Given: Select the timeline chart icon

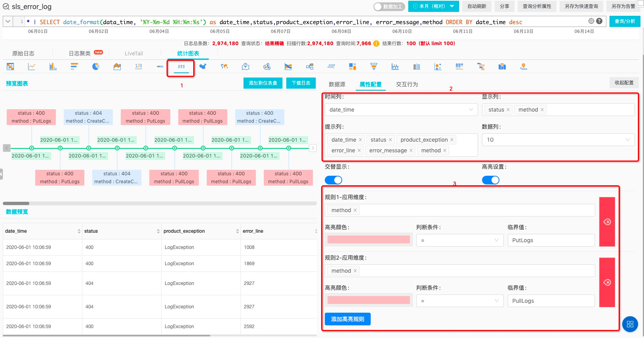Looking at the screenshot, I should click(x=181, y=66).
